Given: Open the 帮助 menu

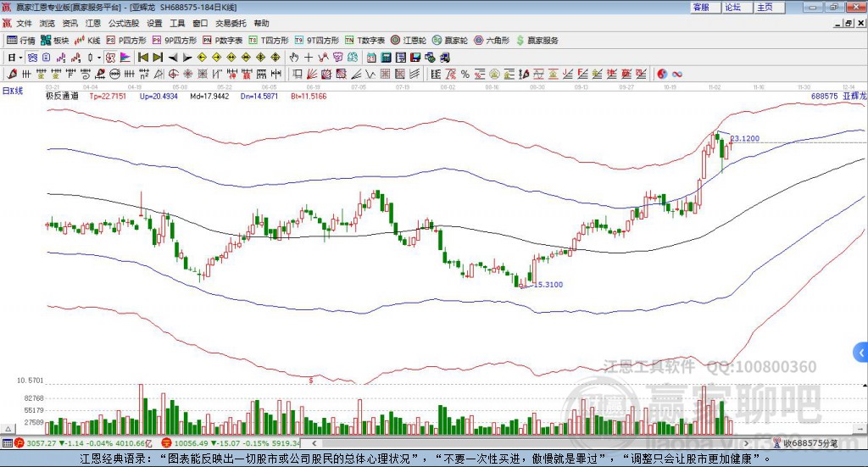Looking at the screenshot, I should [261, 23].
